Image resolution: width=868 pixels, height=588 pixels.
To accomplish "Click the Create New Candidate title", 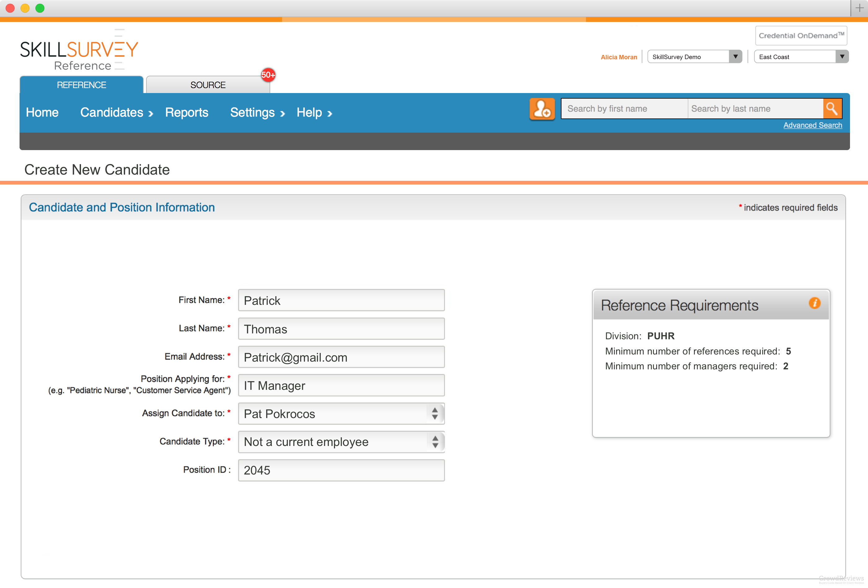I will click(97, 170).
